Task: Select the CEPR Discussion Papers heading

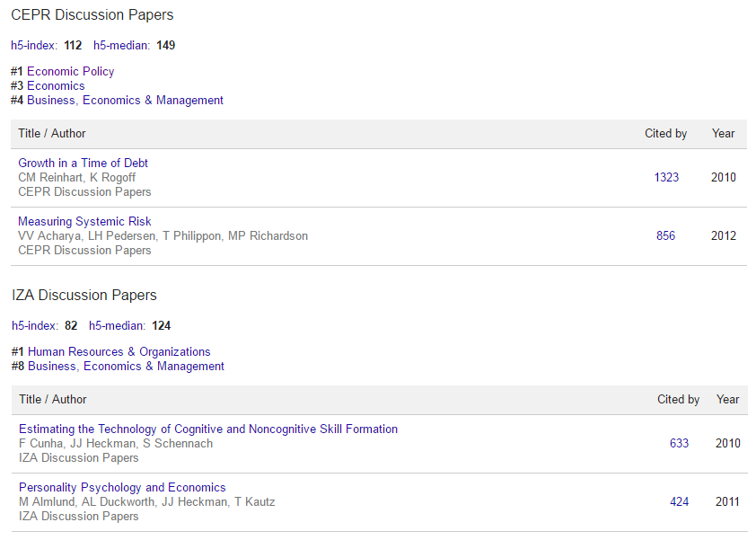Action: [92, 15]
